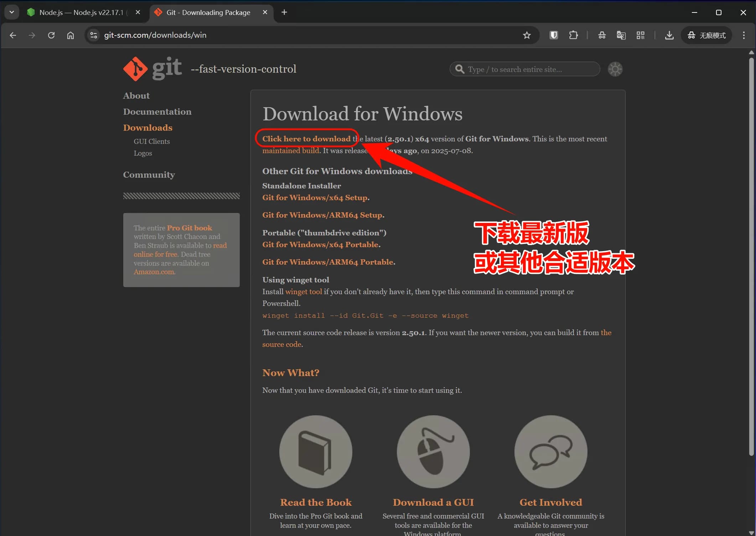The image size is (756, 536).
Task: Click the translate page icon
Action: click(x=621, y=35)
